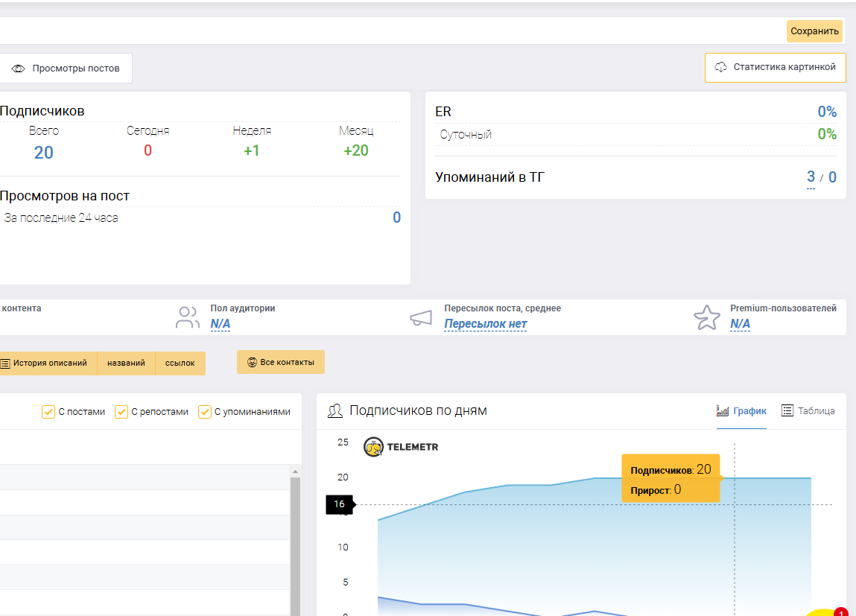
Task: Open названий history button
Action: point(126,363)
